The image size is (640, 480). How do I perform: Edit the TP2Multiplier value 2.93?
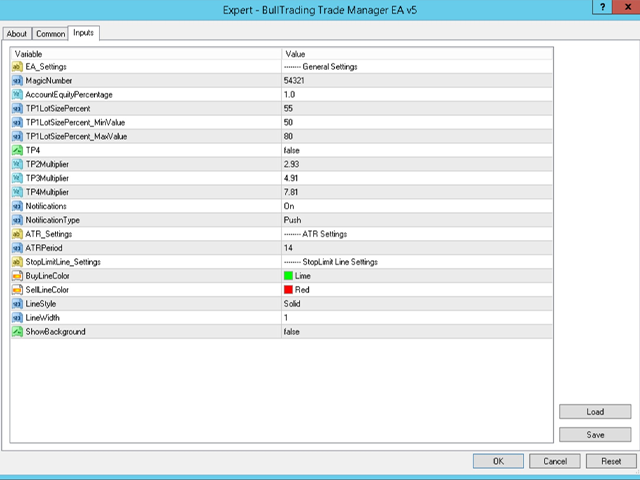(x=417, y=164)
